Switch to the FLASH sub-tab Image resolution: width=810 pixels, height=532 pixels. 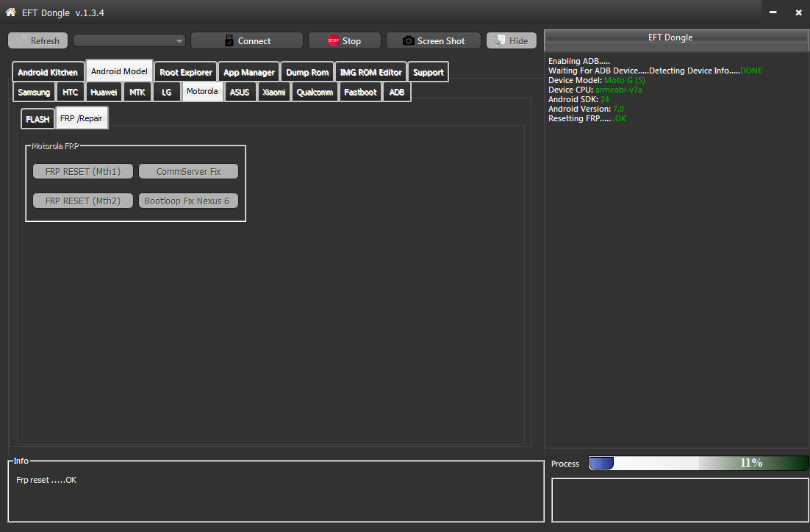[x=37, y=119]
